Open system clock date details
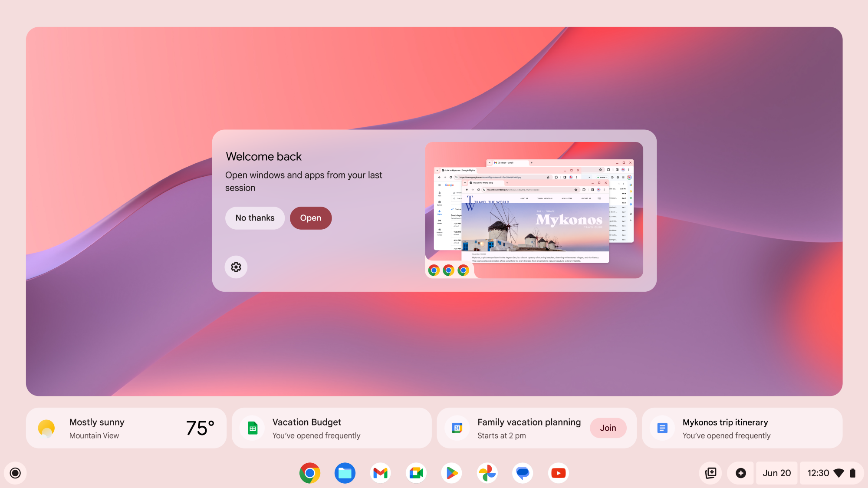This screenshot has width=868, height=488. [x=777, y=473]
